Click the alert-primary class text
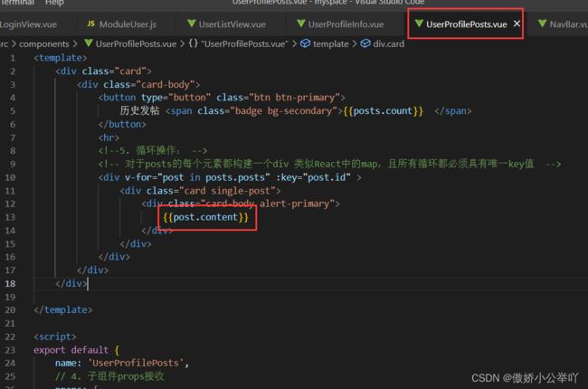This screenshot has height=389, width=588. tap(294, 204)
